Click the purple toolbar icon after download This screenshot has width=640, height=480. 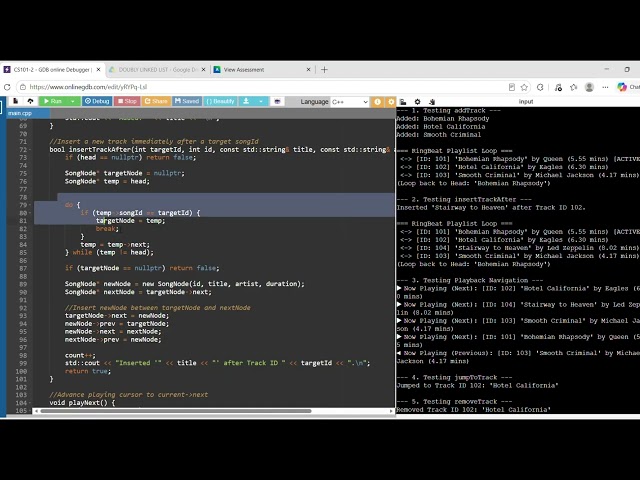click(x=277, y=101)
